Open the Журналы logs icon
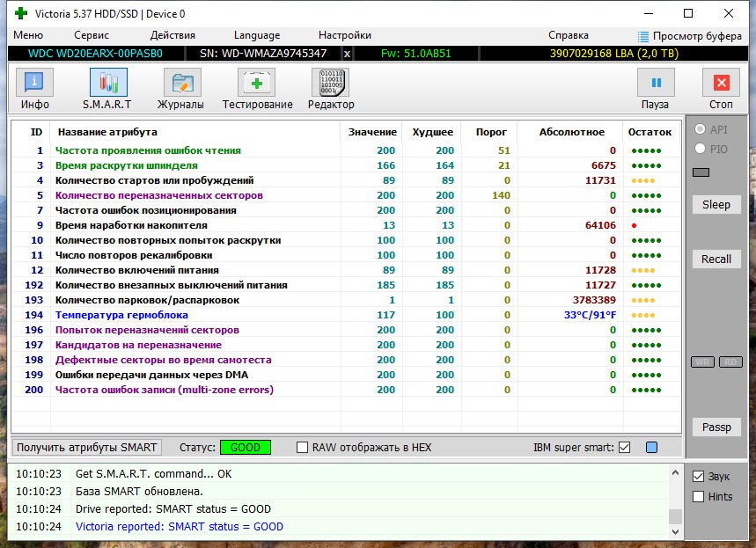756x548 pixels. click(x=182, y=83)
